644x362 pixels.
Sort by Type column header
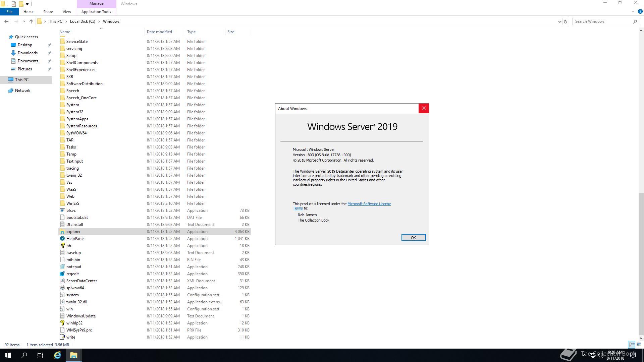(x=205, y=32)
